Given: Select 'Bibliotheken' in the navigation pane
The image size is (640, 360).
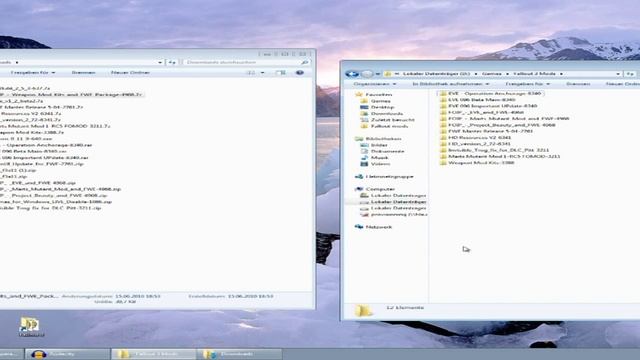Looking at the screenshot, I should pyautogui.click(x=383, y=139).
